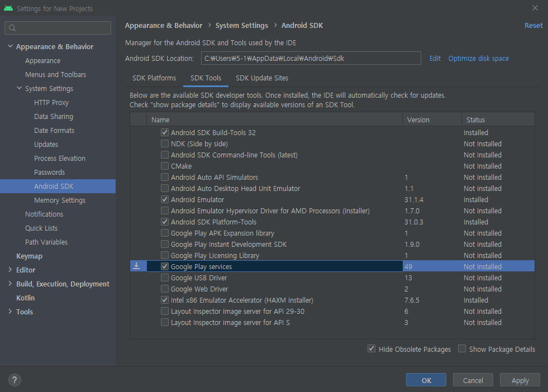Click the Android SDK Location path field
The image size is (548, 392).
pyautogui.click(x=311, y=58)
